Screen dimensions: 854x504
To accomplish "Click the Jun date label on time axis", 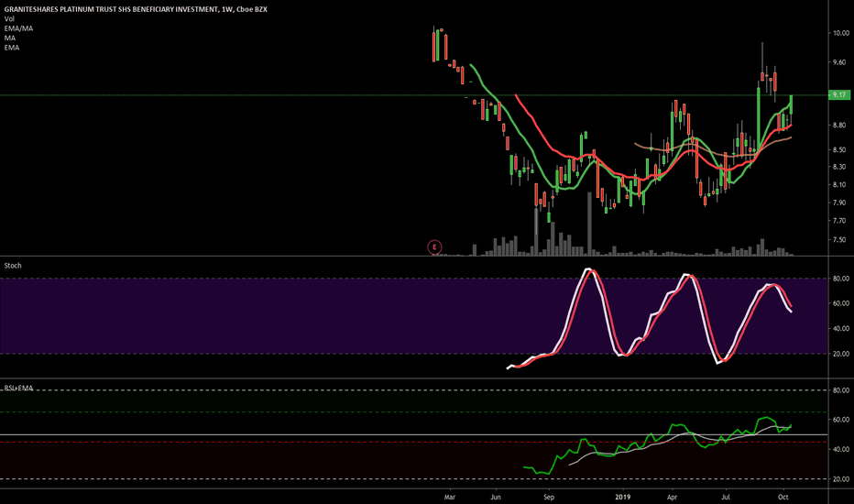I will (496, 497).
